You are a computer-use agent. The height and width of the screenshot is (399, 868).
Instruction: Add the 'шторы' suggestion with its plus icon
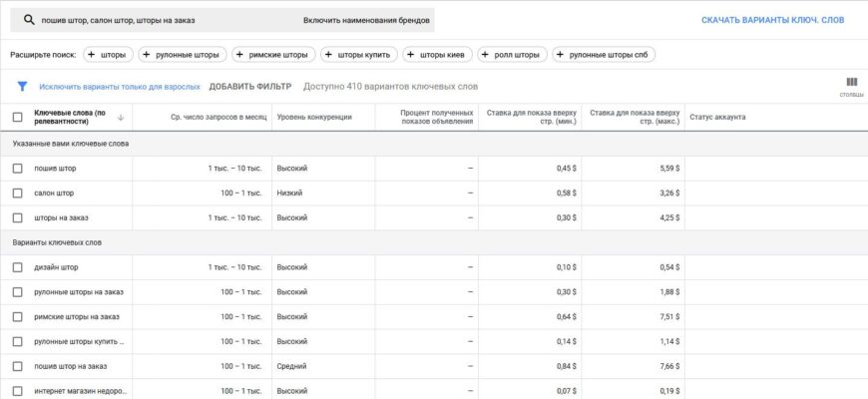[x=90, y=55]
